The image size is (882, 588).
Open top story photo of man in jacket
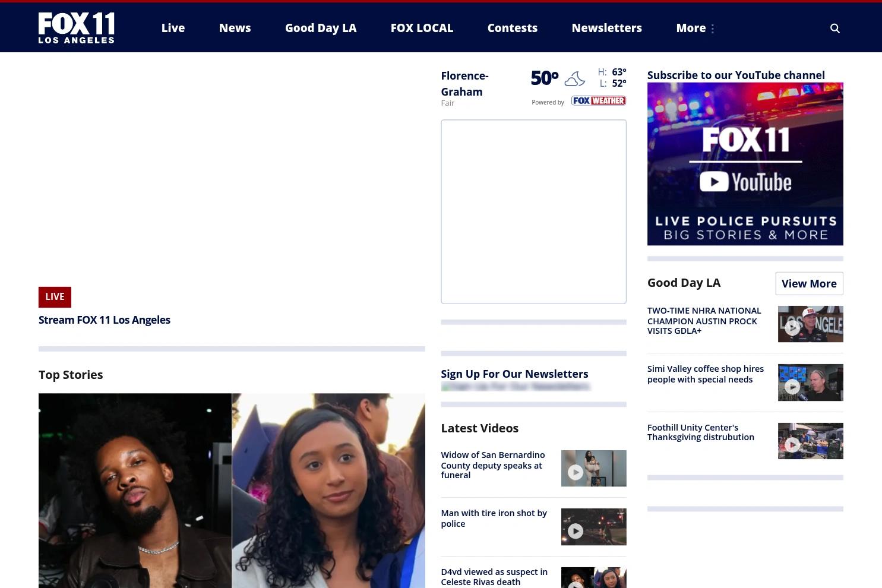pos(135,491)
